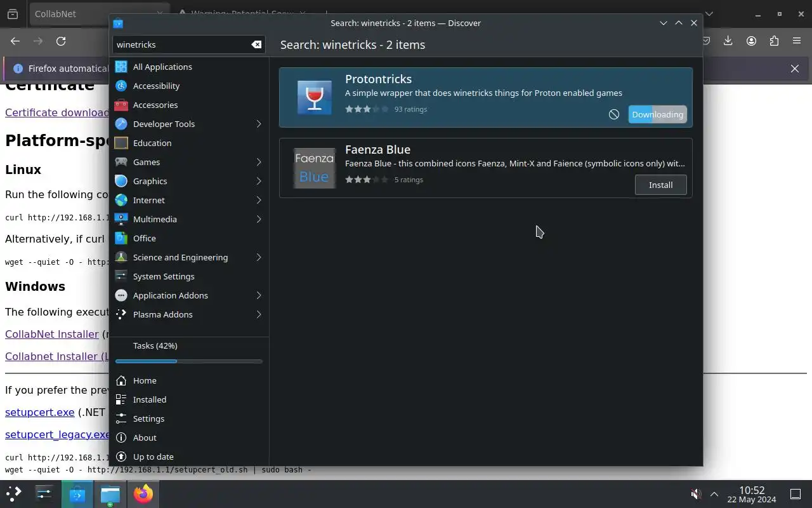This screenshot has height=508, width=812.
Task: Open Firefox extensions icon
Action: click(x=774, y=41)
